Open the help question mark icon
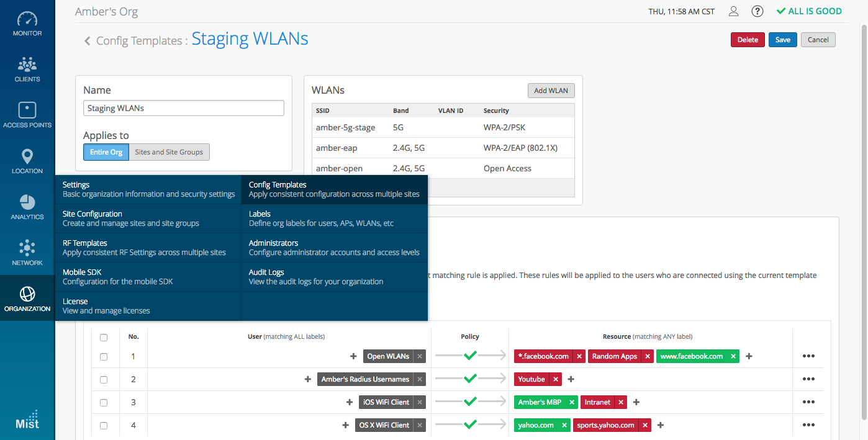 [757, 11]
